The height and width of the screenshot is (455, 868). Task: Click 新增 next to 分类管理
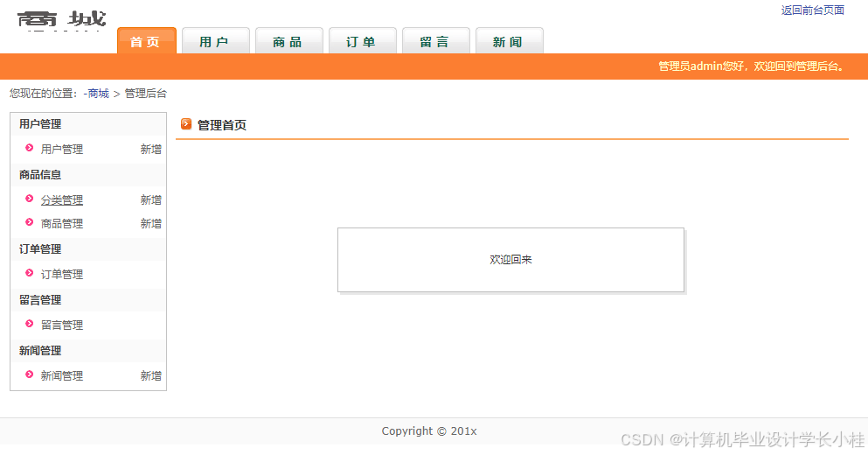[x=150, y=199]
